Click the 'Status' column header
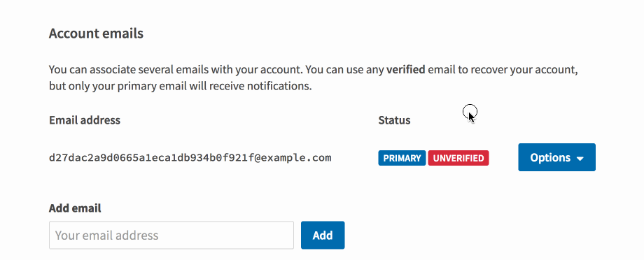Viewport: 644px width, 260px height. point(394,120)
